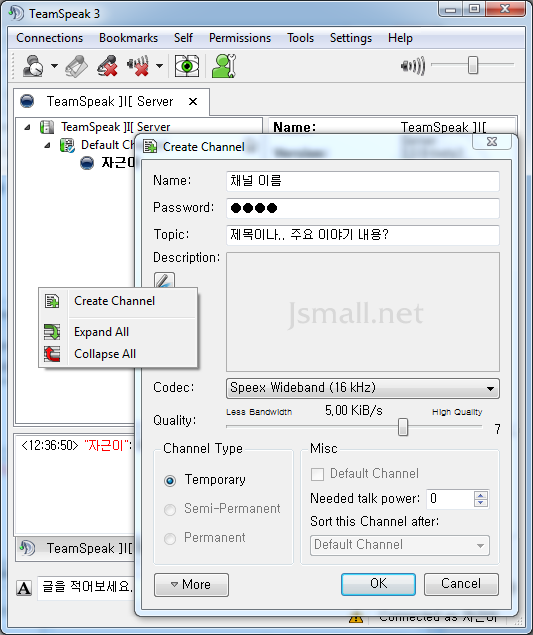The image size is (533, 635).
Task: Click the bookmarks tag toolbar icon
Action: (77, 66)
